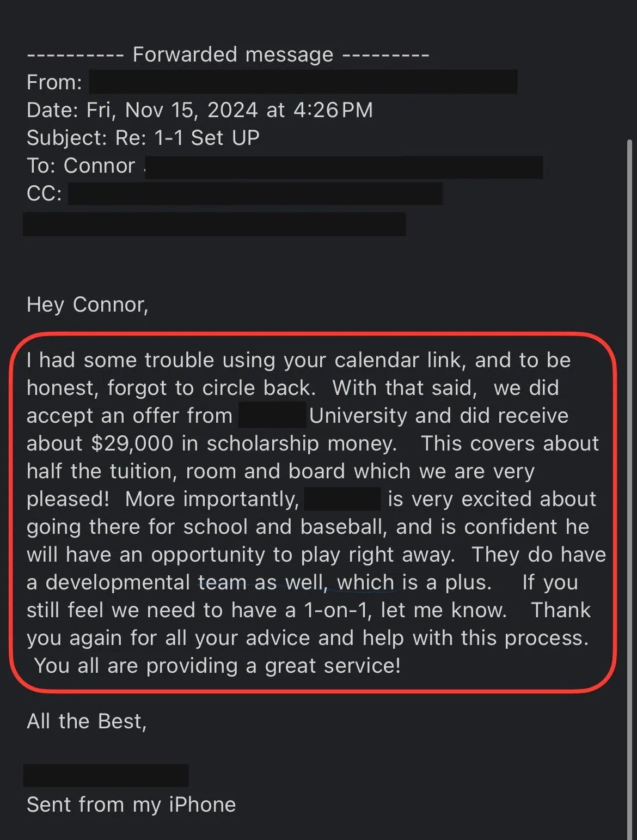
Task: Click the redacted address next to CC label
Action: click(255, 193)
